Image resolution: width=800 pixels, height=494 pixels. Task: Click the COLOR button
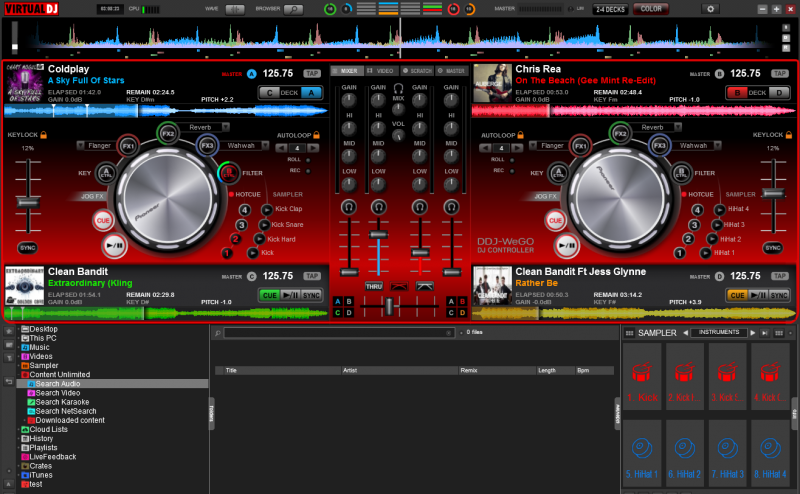coord(651,9)
